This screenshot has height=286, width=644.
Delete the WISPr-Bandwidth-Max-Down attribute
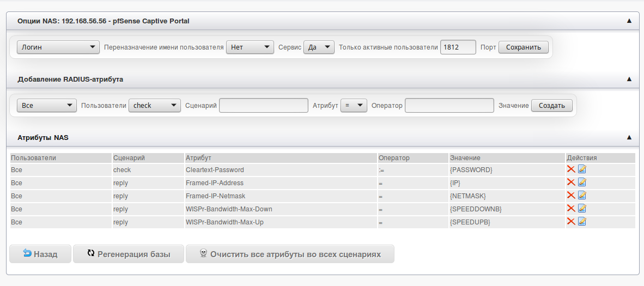tap(571, 209)
